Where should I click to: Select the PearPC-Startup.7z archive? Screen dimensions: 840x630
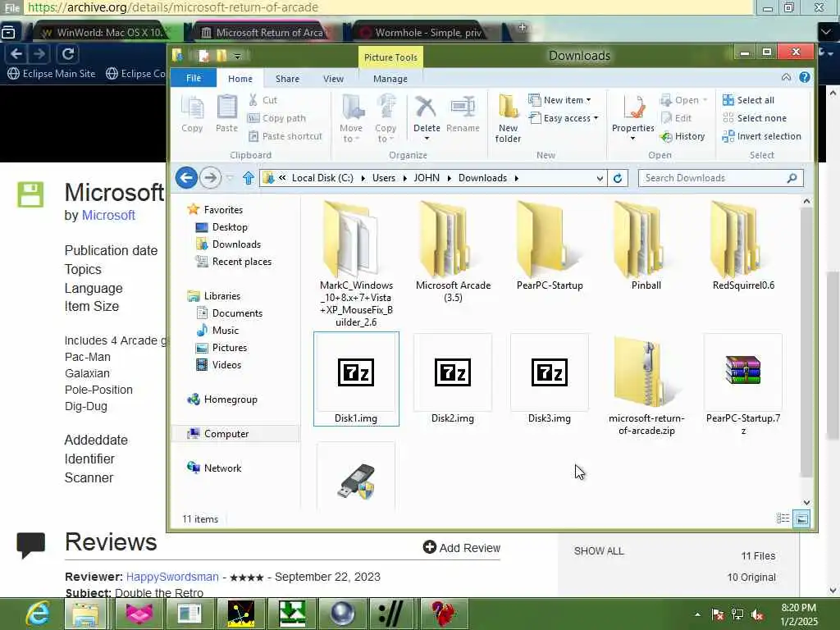tap(743, 385)
